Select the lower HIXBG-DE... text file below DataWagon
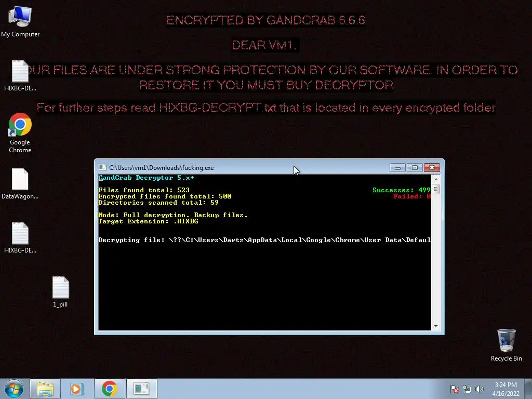Image resolution: width=532 pixels, height=399 pixels. pos(20,238)
